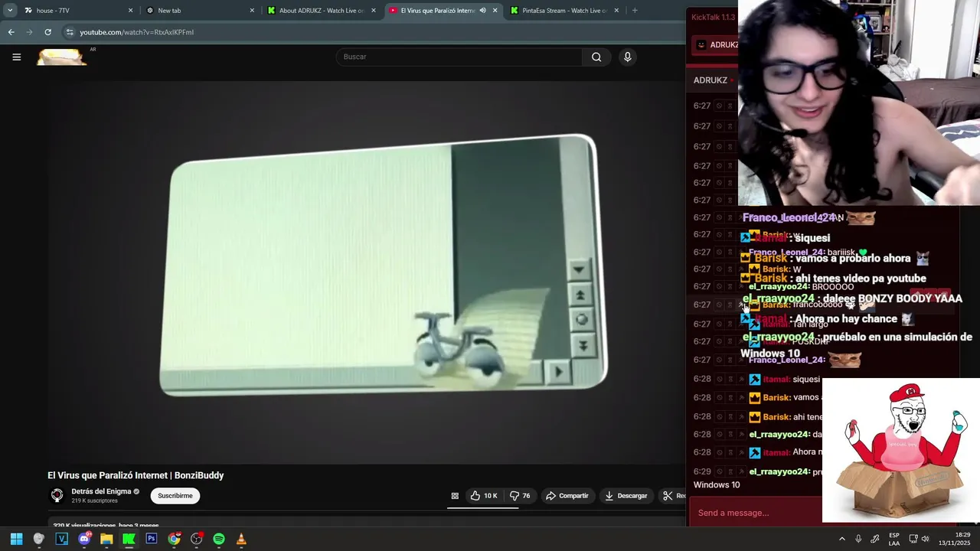Switch to PintaEsa Stream tab
980x551 pixels.
tap(565, 11)
